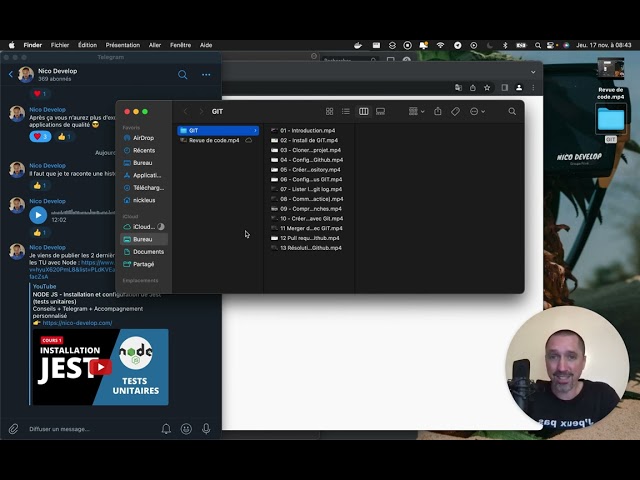Select 01 - Introduction.mp4 file
This screenshot has width=640, height=480.
coord(307,130)
